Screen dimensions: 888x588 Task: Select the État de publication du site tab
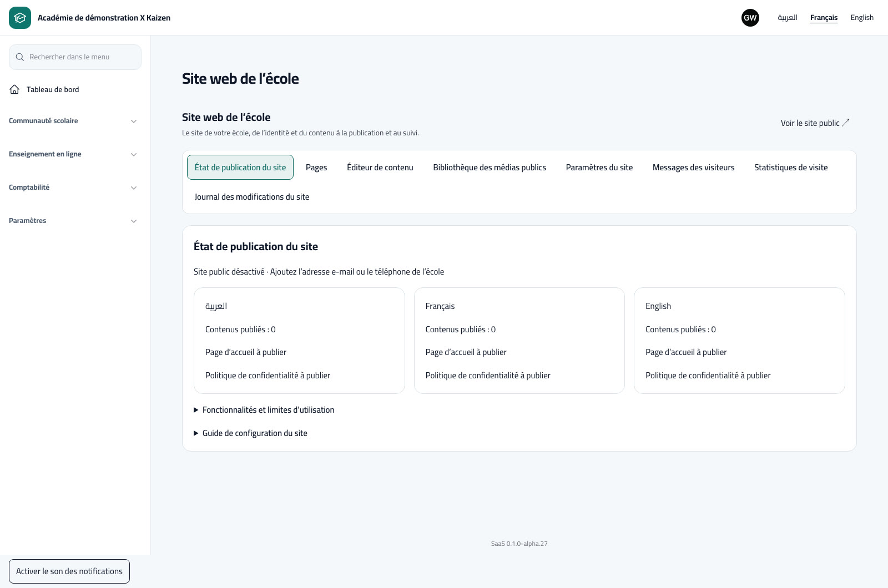[x=240, y=168]
